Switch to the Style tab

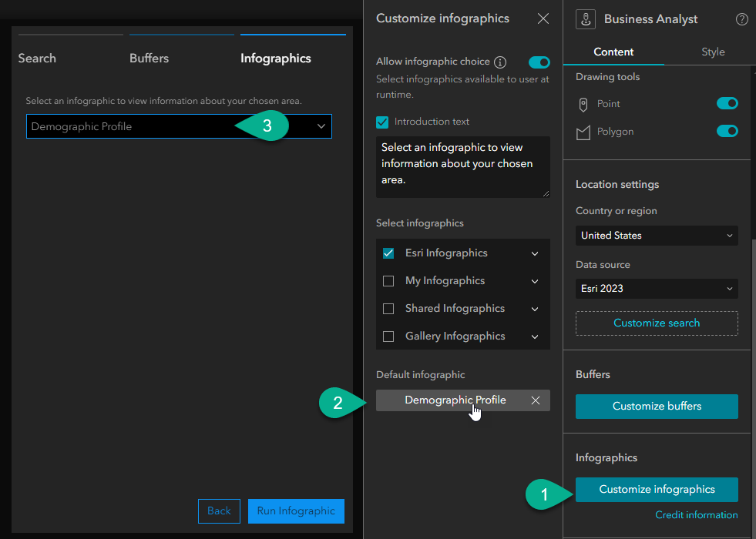coord(713,52)
